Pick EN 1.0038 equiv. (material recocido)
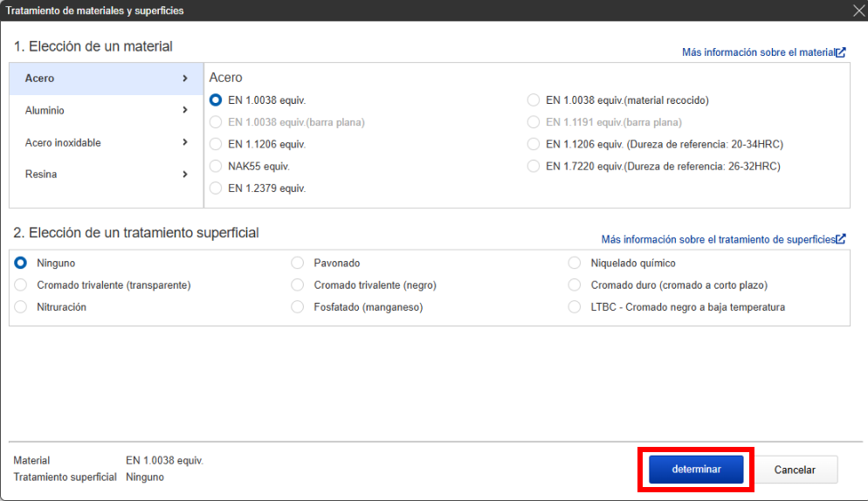The width and height of the screenshot is (868, 501). pyautogui.click(x=534, y=100)
